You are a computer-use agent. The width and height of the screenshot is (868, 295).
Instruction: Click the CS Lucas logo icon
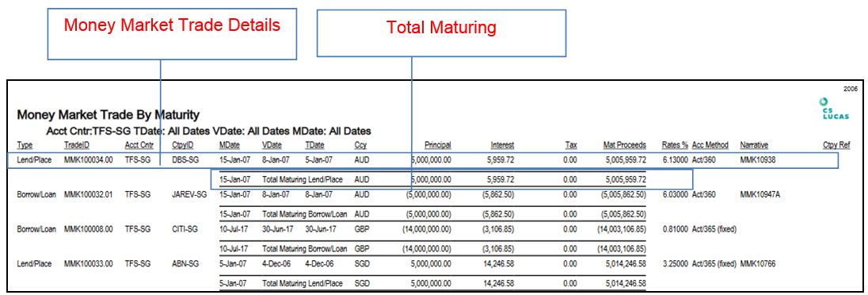(x=836, y=109)
